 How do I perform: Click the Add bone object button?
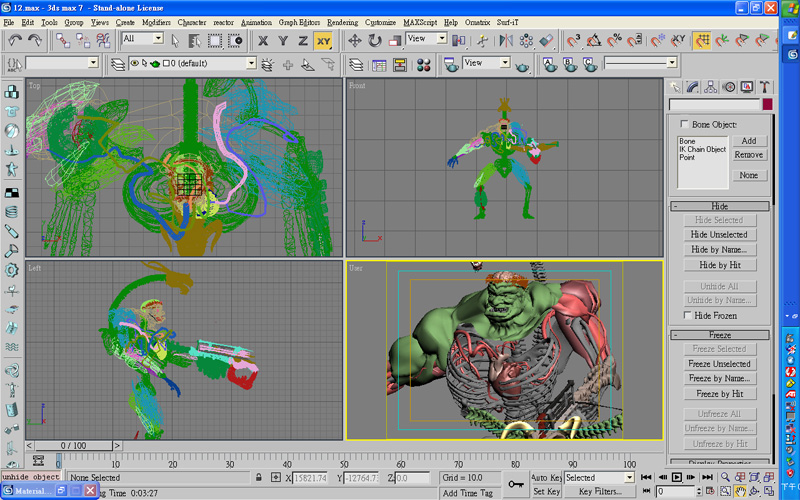coord(748,141)
